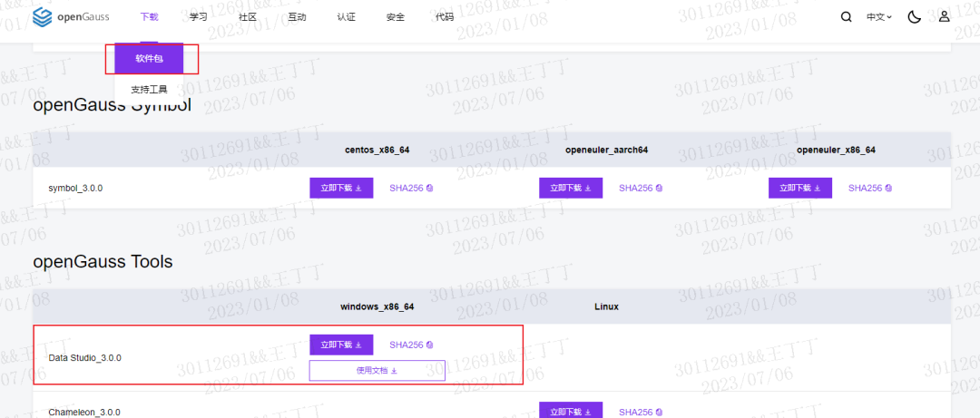Click the openeuler_aarch64 column header
The image size is (980, 418).
tap(606, 150)
